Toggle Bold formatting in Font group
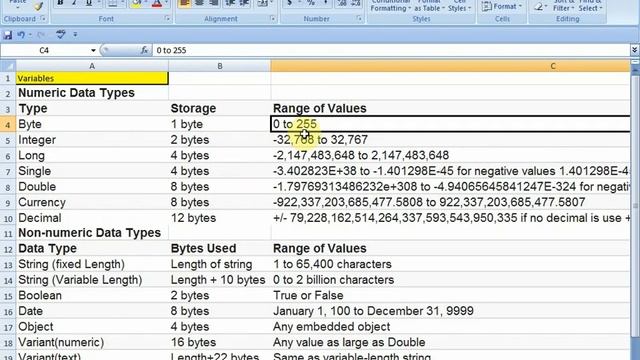The width and height of the screenshot is (640, 360). pos(60,3)
